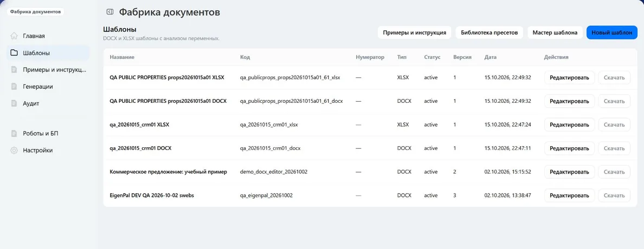Edit QA PUBLIC PROPERTIES props20261015a01 DOCX template
This screenshot has height=249, width=644.
coord(569,101)
